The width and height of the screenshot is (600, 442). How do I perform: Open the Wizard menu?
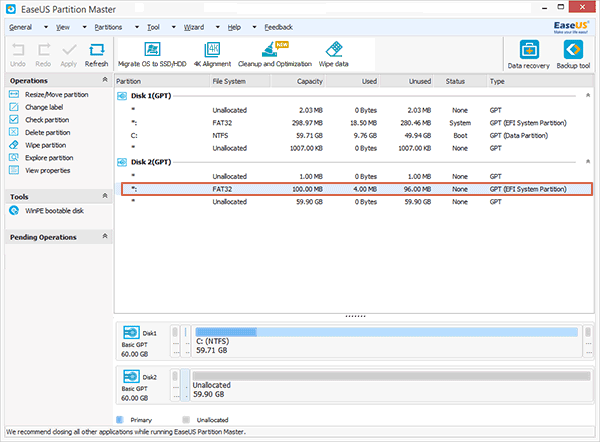pyautogui.click(x=194, y=27)
